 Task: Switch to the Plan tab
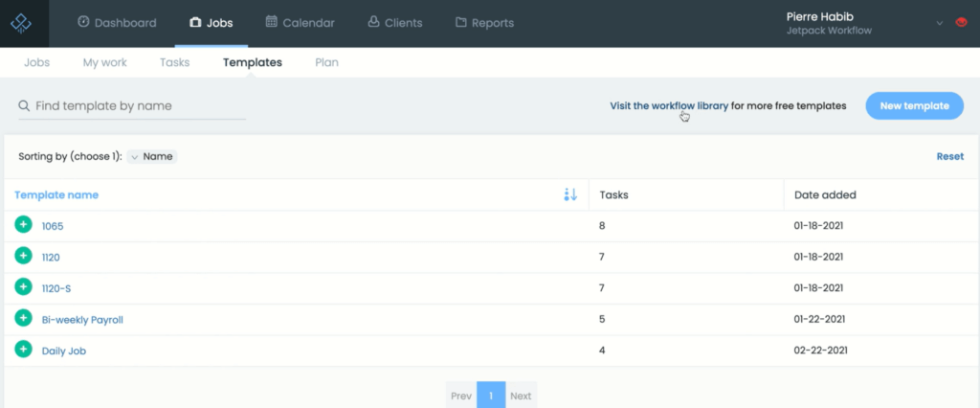pos(326,62)
